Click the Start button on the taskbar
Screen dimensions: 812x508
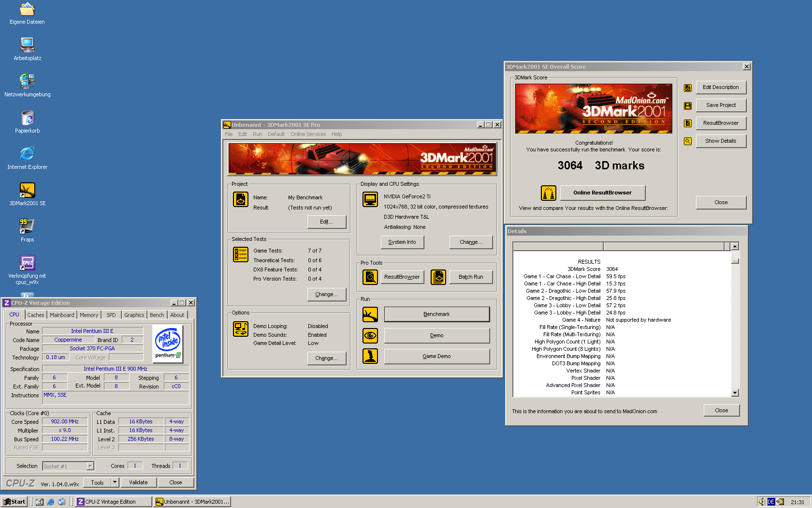click(x=14, y=502)
